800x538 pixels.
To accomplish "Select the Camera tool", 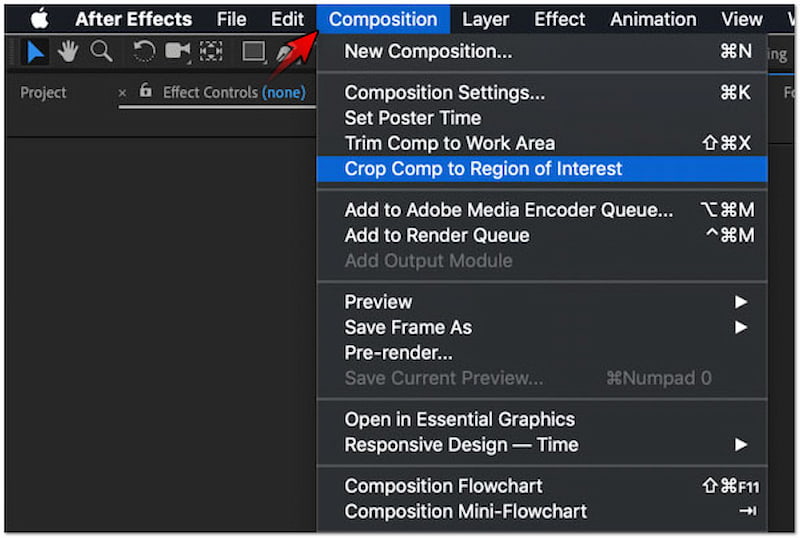I will pyautogui.click(x=178, y=51).
